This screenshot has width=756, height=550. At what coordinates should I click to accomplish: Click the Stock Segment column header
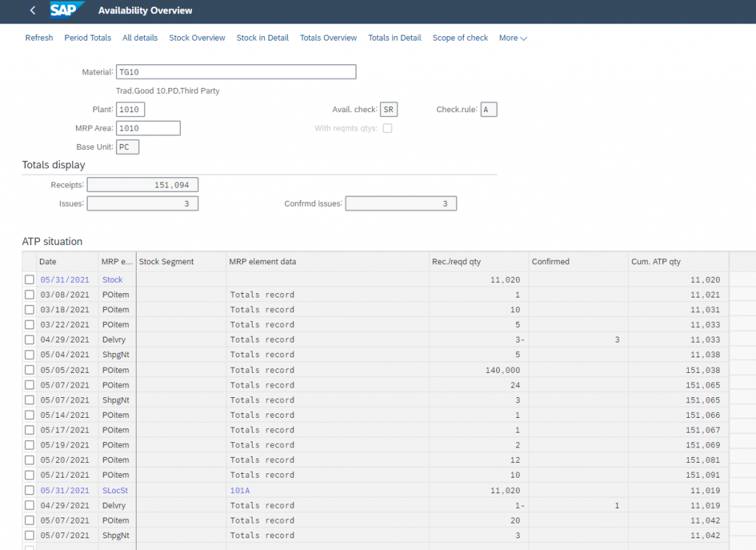coord(182,262)
